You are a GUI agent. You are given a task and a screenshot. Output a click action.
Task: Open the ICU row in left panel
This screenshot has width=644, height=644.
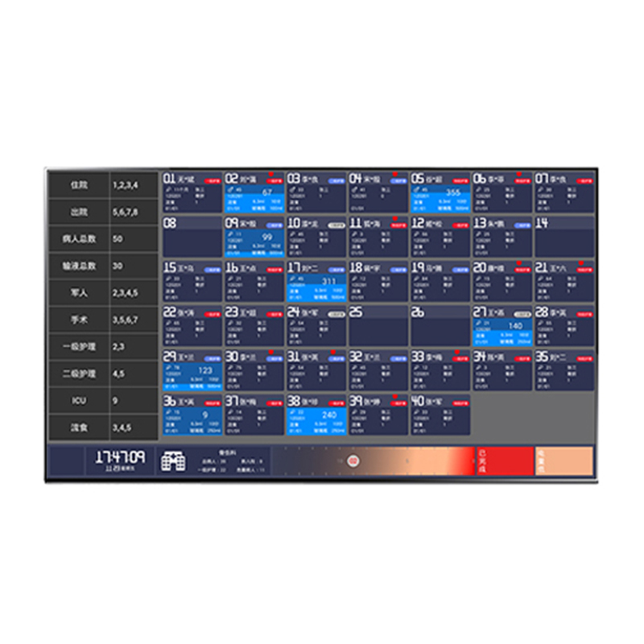click(103, 399)
